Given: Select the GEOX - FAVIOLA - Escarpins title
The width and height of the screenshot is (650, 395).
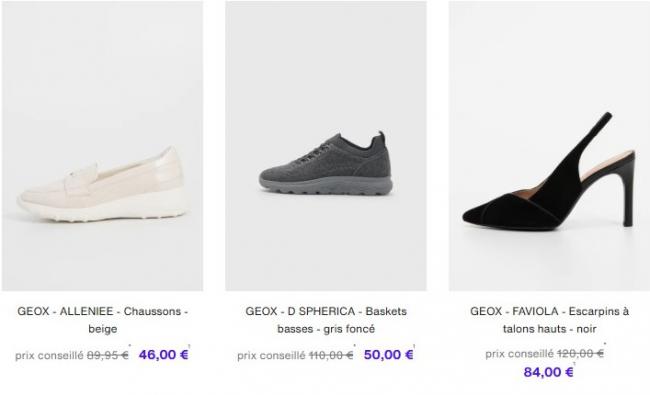Looking at the screenshot, I should click(549, 320).
